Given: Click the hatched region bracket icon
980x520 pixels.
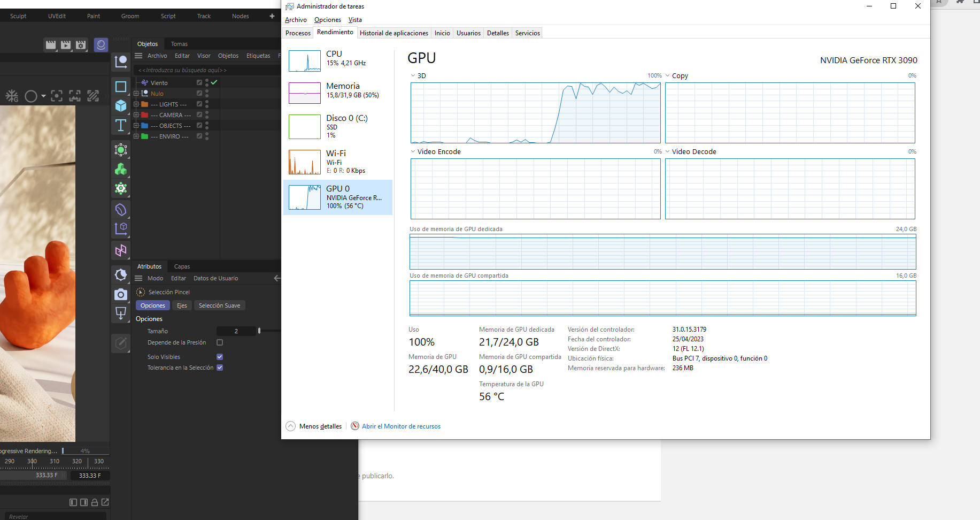Looking at the screenshot, I should click(x=93, y=96).
